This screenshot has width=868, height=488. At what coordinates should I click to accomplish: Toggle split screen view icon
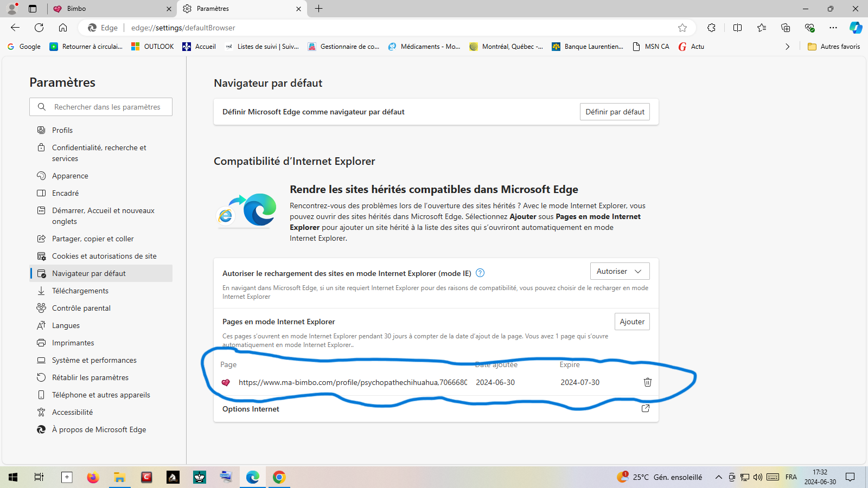tap(737, 28)
